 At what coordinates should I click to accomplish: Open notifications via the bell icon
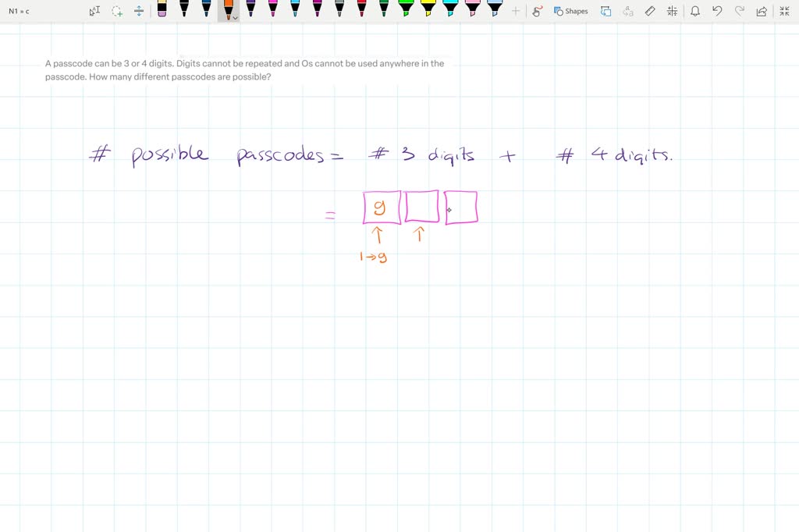(695, 11)
